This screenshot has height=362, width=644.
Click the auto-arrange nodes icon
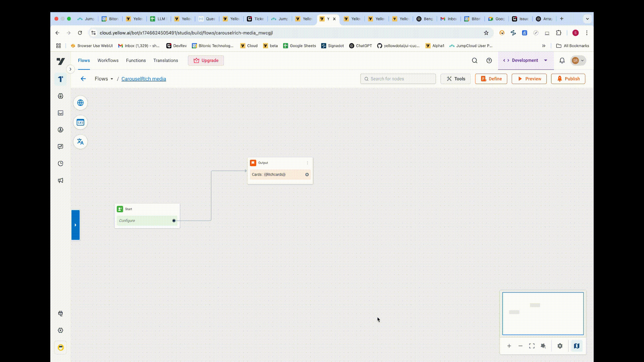point(543,346)
